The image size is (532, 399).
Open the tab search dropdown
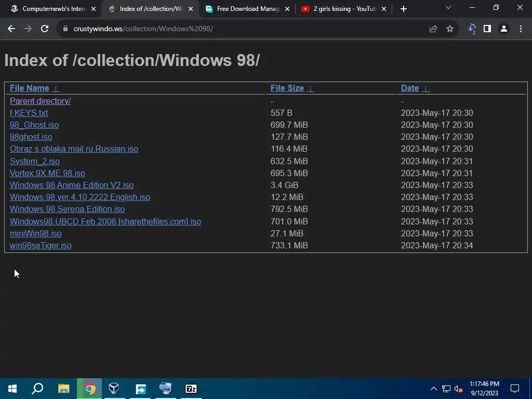point(448,7)
